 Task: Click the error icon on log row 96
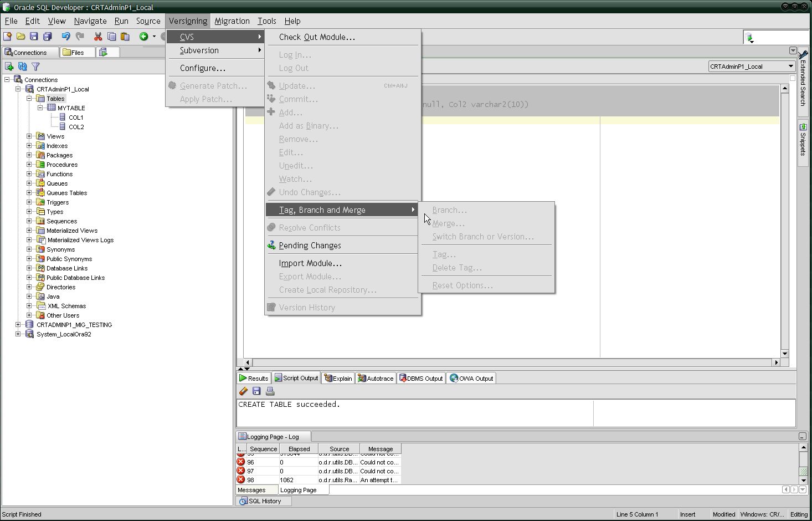241,462
